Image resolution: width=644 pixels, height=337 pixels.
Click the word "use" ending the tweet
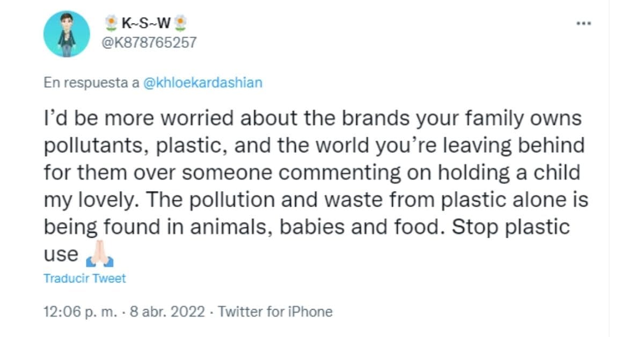(x=61, y=254)
